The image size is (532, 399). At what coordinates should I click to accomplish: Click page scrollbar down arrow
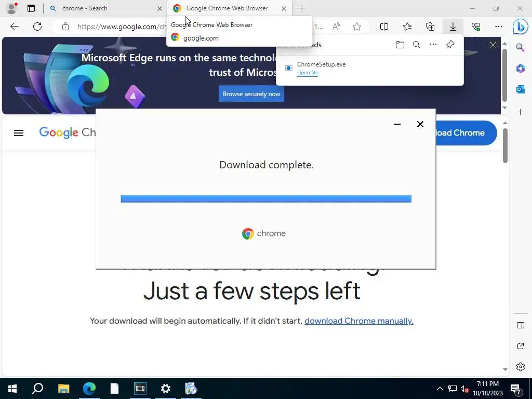[x=505, y=369]
